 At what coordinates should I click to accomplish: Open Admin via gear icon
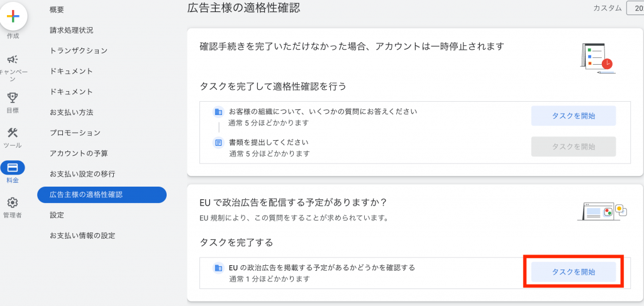point(13,203)
